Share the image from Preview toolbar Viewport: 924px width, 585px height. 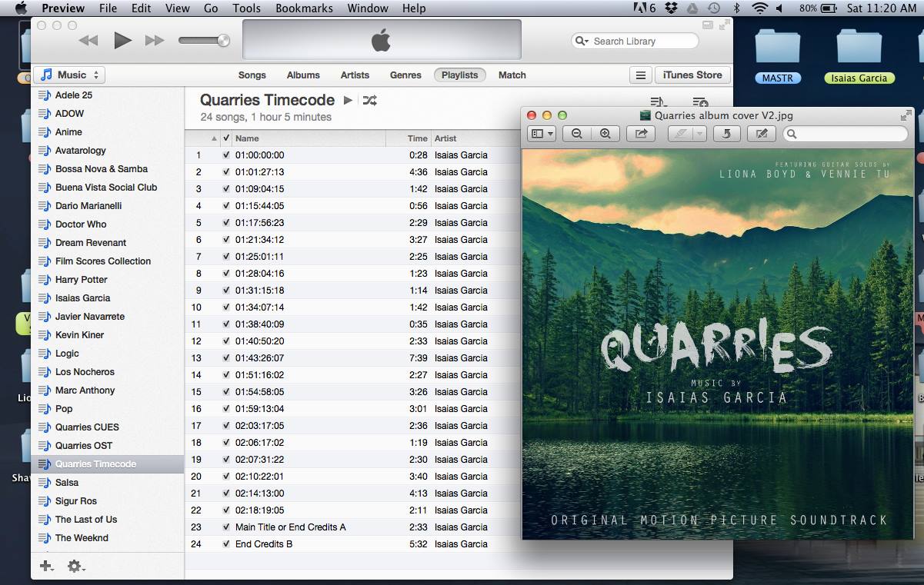point(641,134)
